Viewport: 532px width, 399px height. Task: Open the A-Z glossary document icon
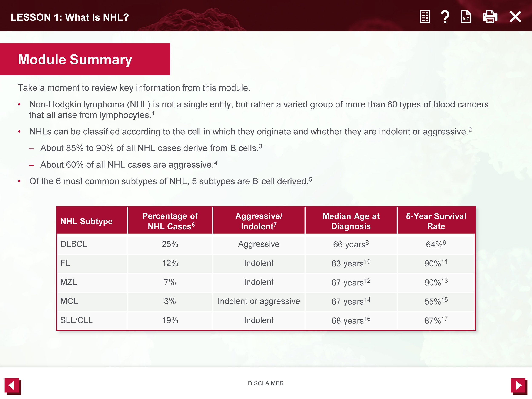coord(466,17)
